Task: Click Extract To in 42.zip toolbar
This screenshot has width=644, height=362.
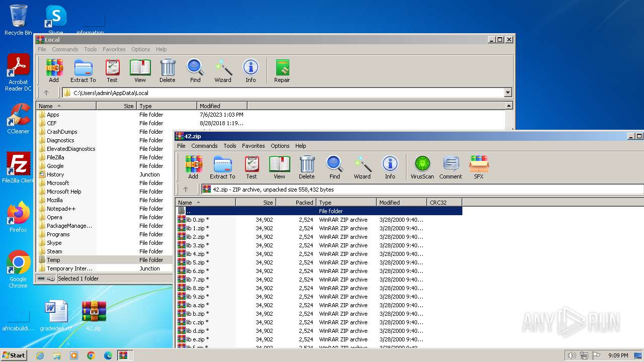Action: [x=222, y=167]
